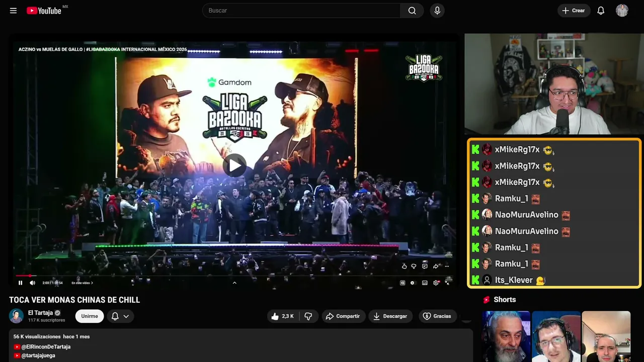Open comments icon inside the video
644x362 pixels.
pos(425,266)
